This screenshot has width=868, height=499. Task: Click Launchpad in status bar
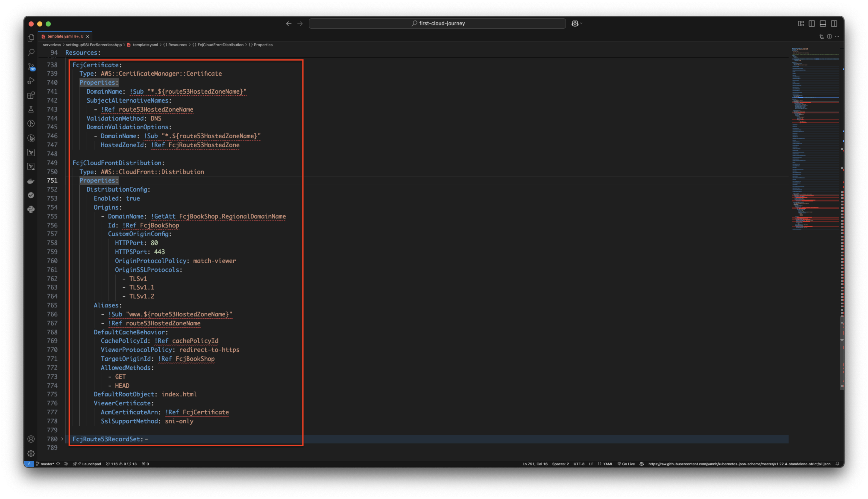point(87,464)
